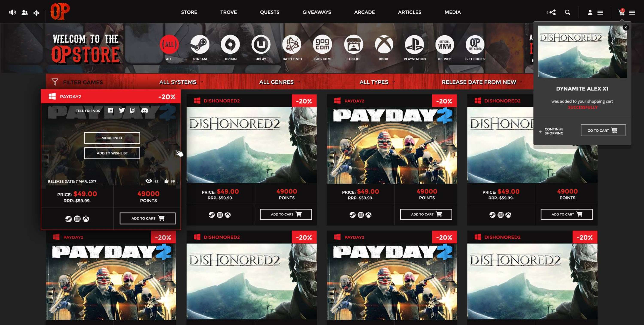Viewport: 644px width, 325px height.
Task: Open the ARTICLES menu
Action: 410,12
